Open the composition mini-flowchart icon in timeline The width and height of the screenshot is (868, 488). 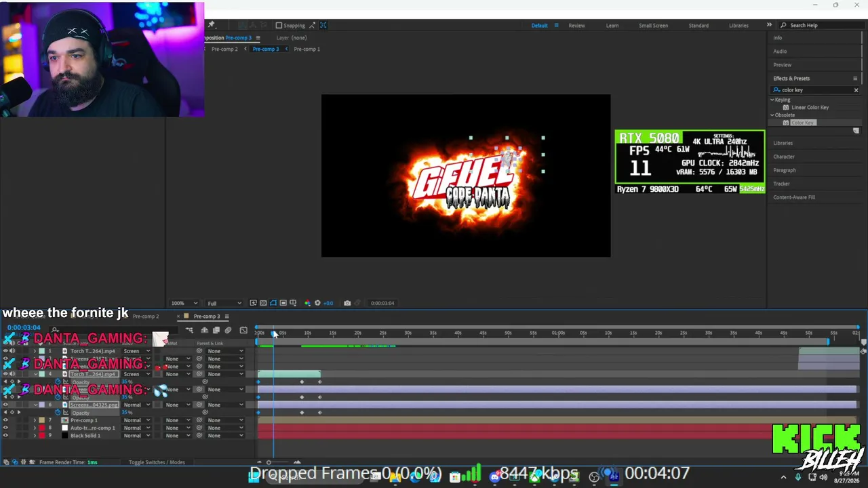click(189, 330)
